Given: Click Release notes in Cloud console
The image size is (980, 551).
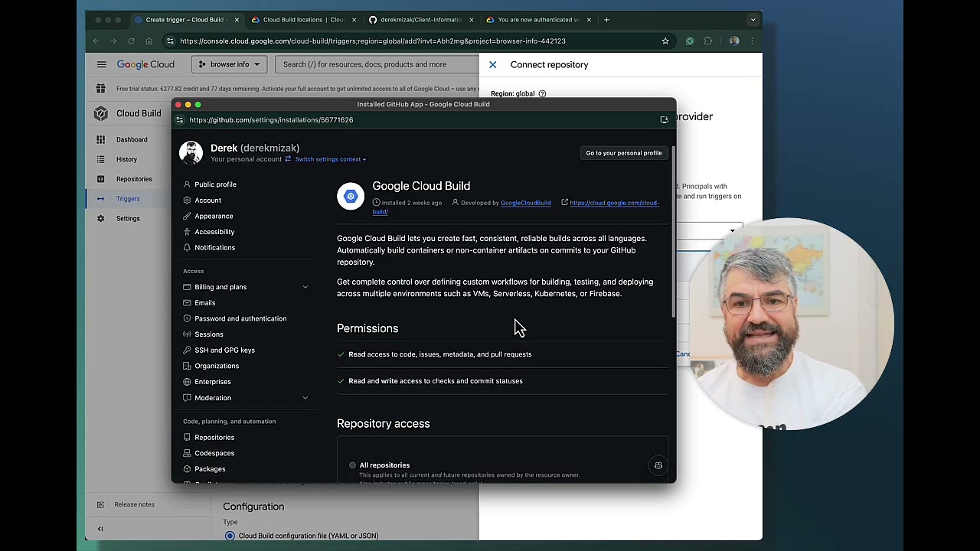Looking at the screenshot, I should (x=134, y=504).
